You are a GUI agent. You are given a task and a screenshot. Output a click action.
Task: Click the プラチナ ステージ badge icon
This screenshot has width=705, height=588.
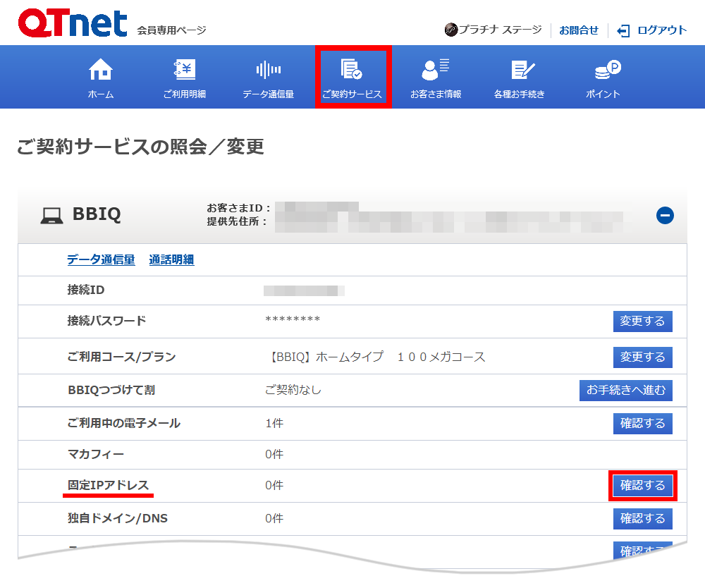coord(451,30)
